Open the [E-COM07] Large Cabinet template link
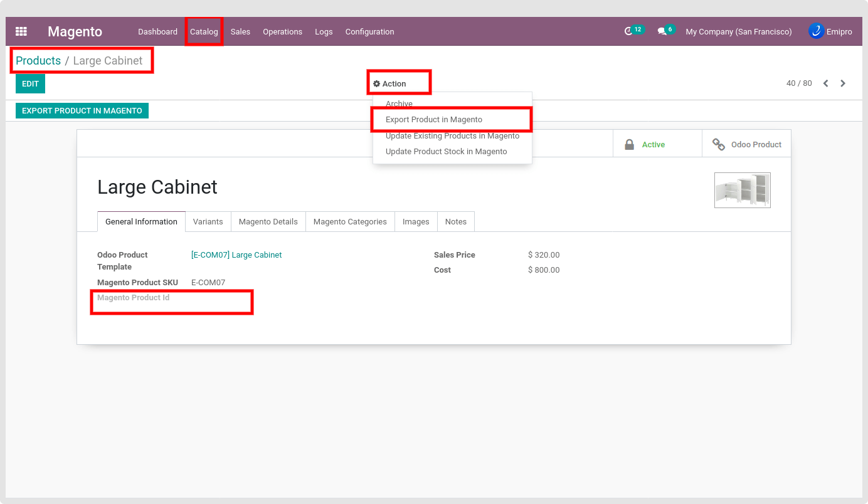 click(236, 255)
